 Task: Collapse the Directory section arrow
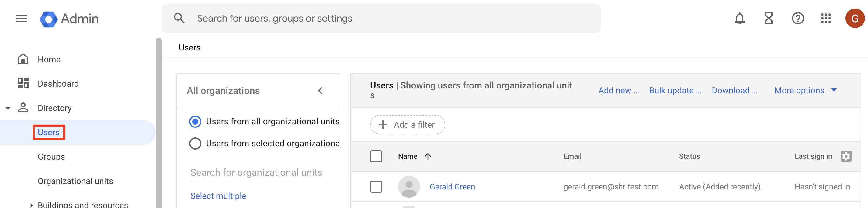click(x=8, y=108)
